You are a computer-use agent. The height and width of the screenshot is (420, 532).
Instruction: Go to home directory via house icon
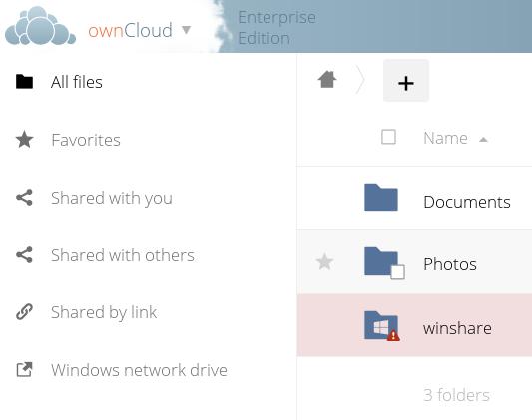pos(327,80)
